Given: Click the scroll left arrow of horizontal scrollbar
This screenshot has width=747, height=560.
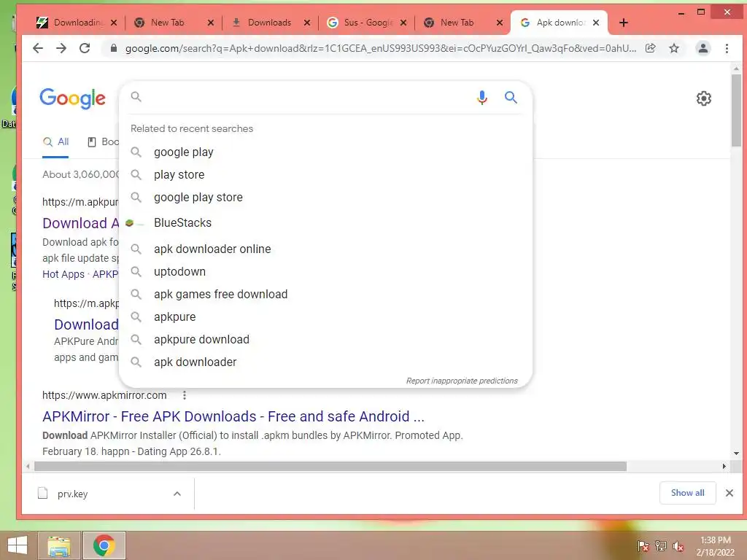Looking at the screenshot, I should pyautogui.click(x=28, y=466).
